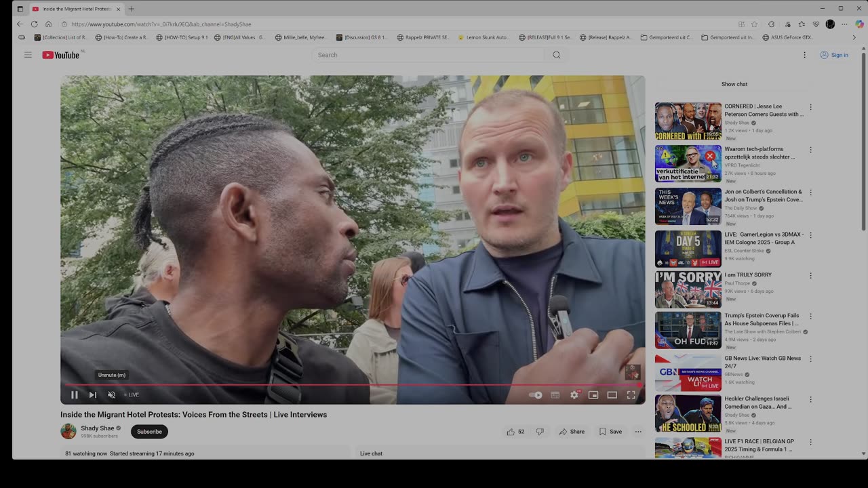Open options for GB News Live stream
This screenshot has height=488, width=868.
(x=810, y=359)
